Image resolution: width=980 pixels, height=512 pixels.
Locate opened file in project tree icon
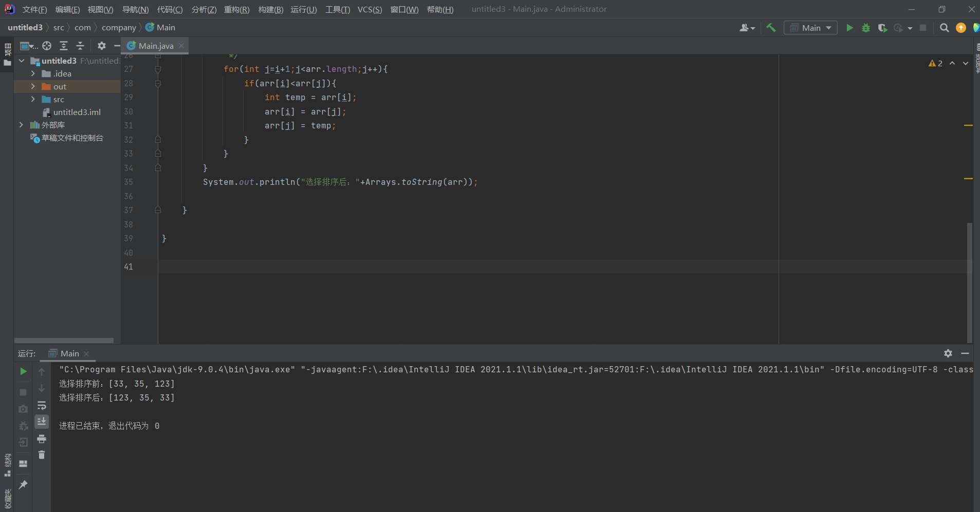coord(47,46)
